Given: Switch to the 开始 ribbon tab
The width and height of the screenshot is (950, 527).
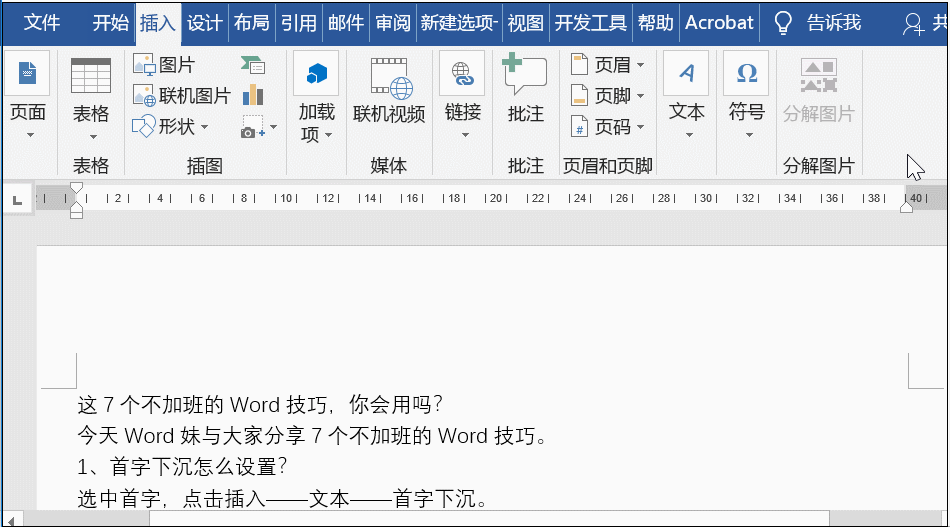Looking at the screenshot, I should [x=110, y=23].
